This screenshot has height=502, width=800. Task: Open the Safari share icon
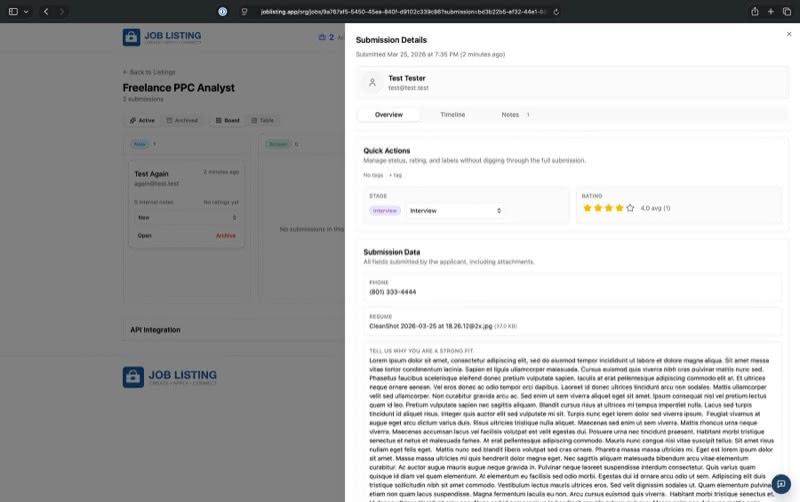coord(755,11)
